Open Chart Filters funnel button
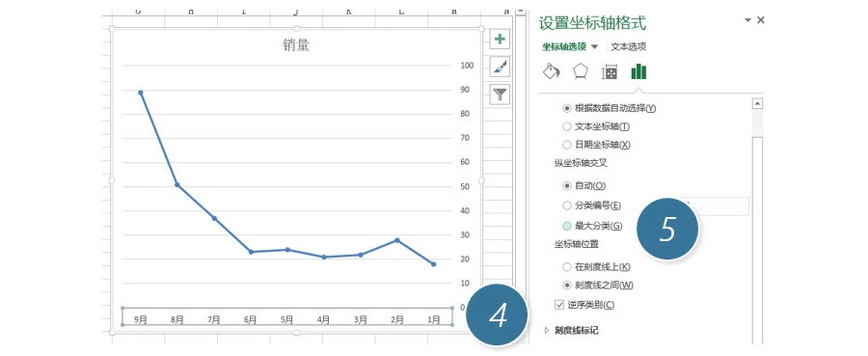The image size is (868, 356). point(500,95)
